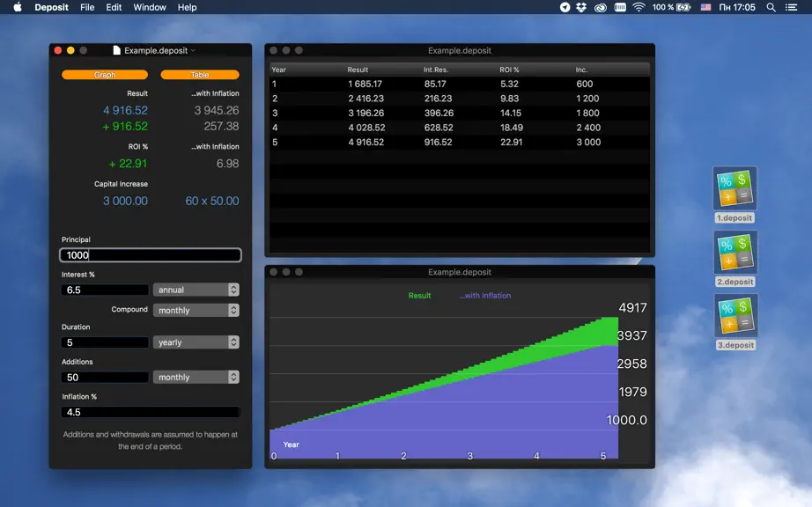
Task: Select the 3.deposit desktop file icon
Action: coord(735,322)
